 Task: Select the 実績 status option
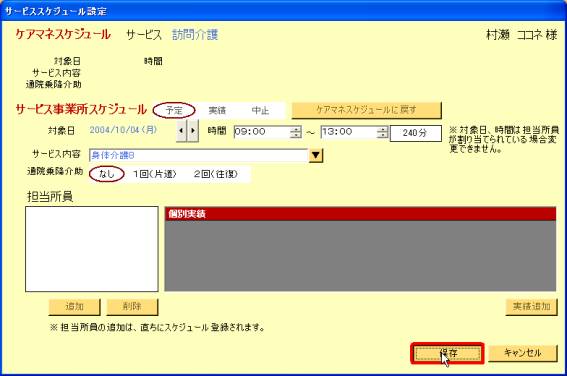click(x=217, y=110)
